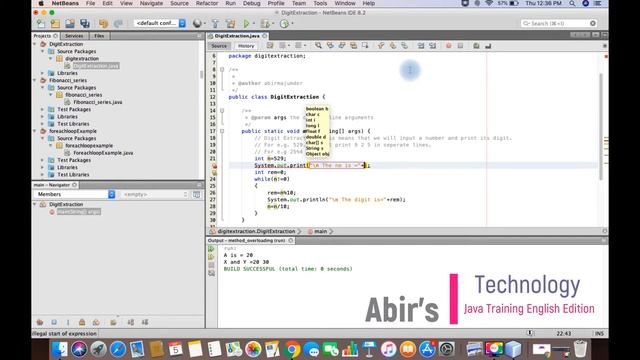
Task: Click the Save All toolbar icon
Action: pos(84,24)
